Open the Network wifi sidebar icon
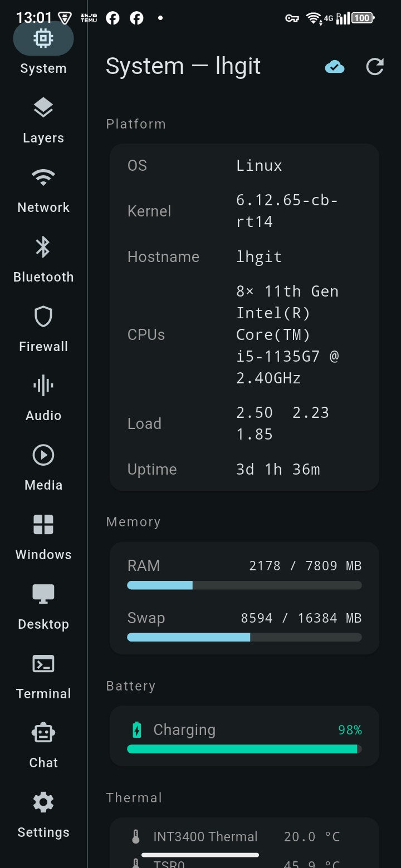The width and height of the screenshot is (401, 868). [x=43, y=177]
